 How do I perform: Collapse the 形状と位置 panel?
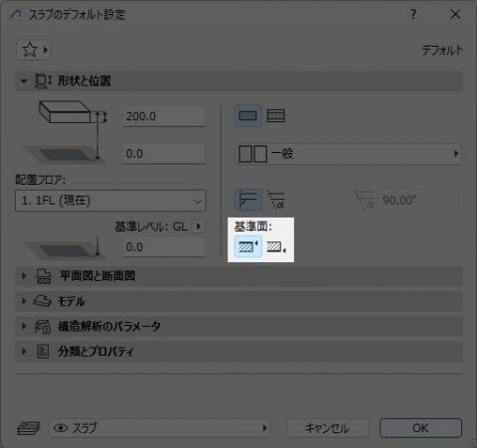pyautogui.click(x=238, y=80)
